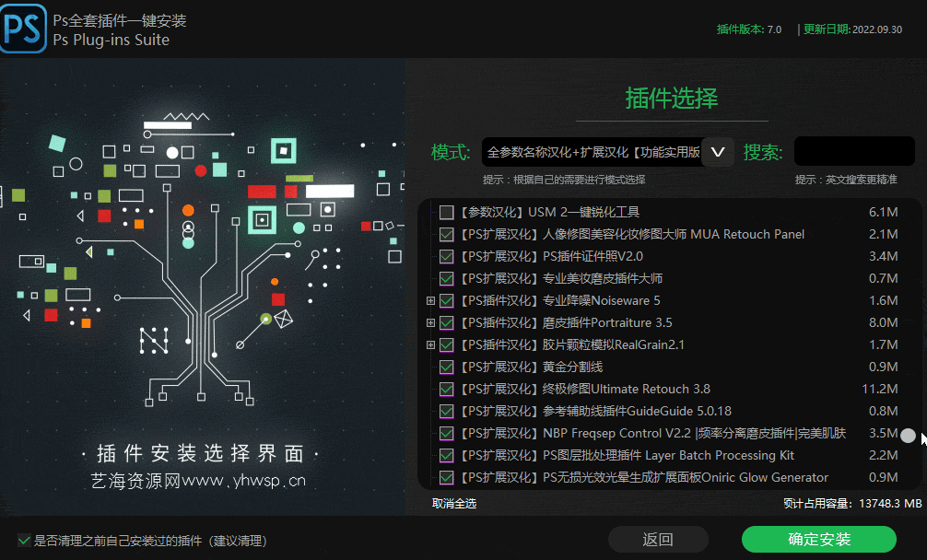Uncheck 专业美妆磨皮插件大师 checkbox
The width and height of the screenshot is (927, 560).
point(446,279)
